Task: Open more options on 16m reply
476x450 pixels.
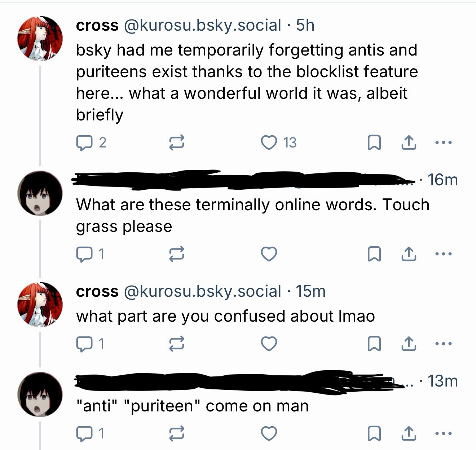Action: point(443,254)
